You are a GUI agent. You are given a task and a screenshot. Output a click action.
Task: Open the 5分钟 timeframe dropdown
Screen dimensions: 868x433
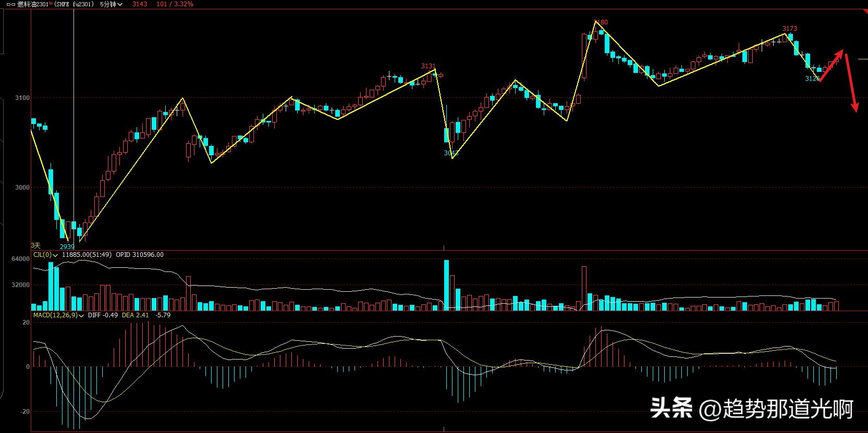coord(111,4)
